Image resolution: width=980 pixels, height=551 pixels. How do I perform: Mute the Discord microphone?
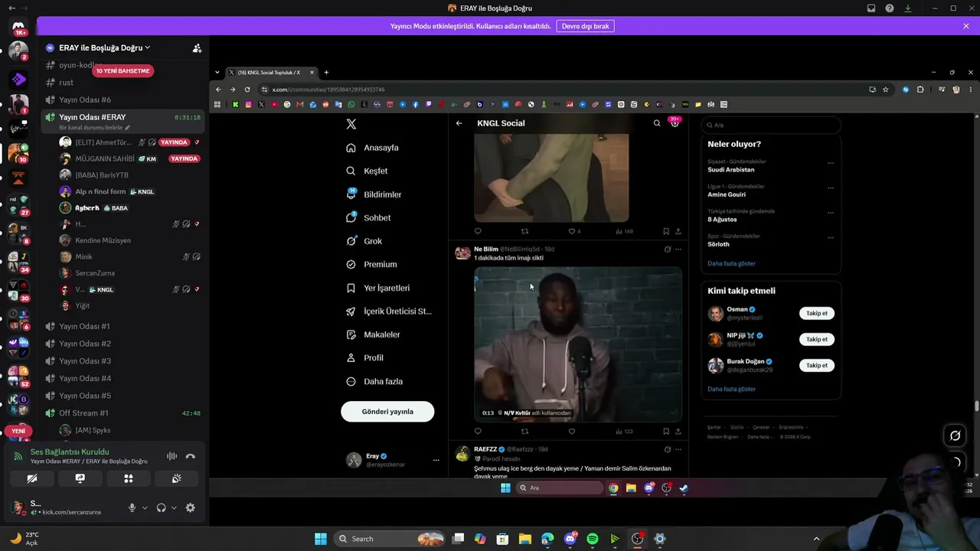[132, 507]
